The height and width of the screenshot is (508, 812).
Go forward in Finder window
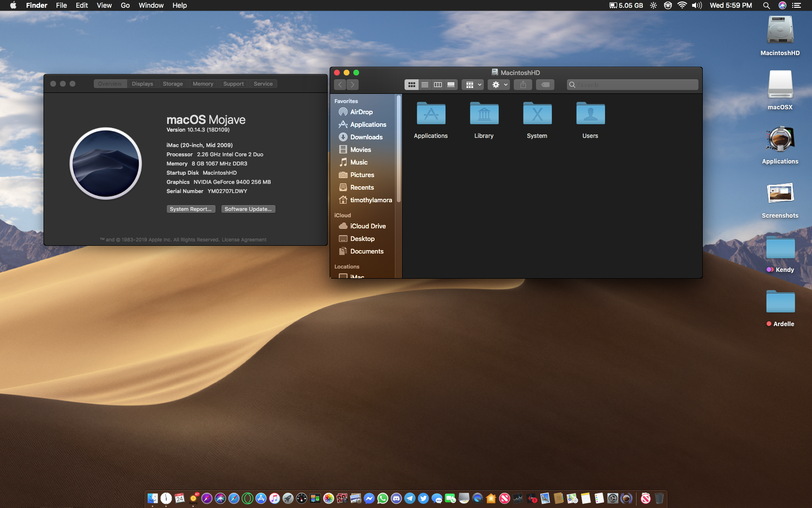pos(353,85)
